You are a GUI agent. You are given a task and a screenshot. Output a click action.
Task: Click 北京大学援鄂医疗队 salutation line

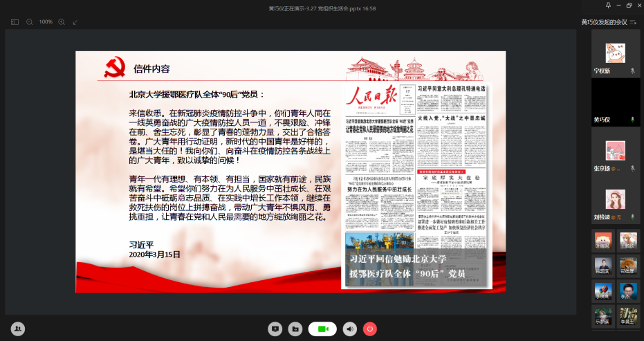(197, 95)
